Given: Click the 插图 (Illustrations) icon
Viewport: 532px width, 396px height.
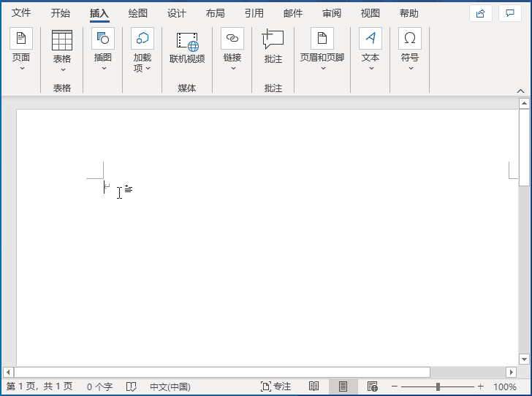Looking at the screenshot, I should pyautogui.click(x=103, y=38).
